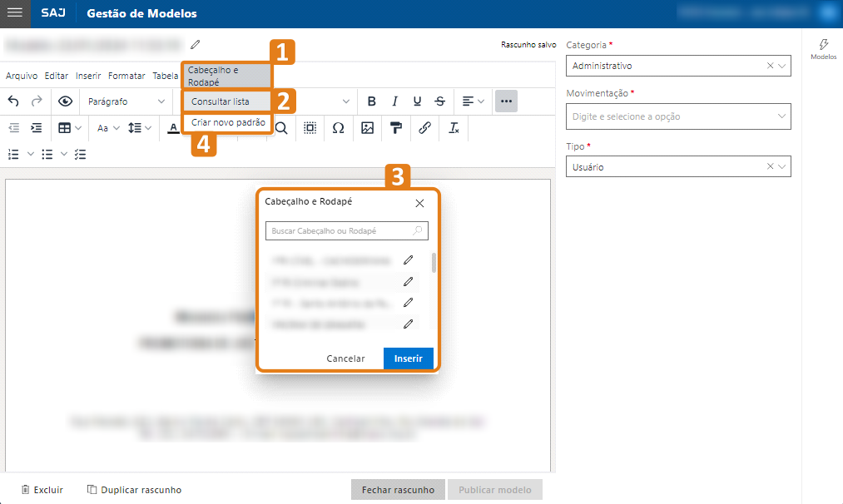
Task: Open the insert image tool
Action: click(x=366, y=128)
